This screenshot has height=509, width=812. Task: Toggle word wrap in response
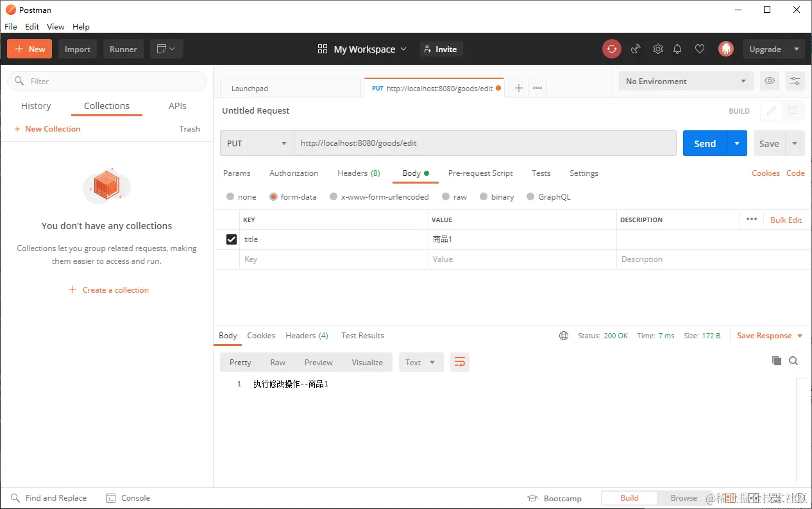pyautogui.click(x=460, y=362)
